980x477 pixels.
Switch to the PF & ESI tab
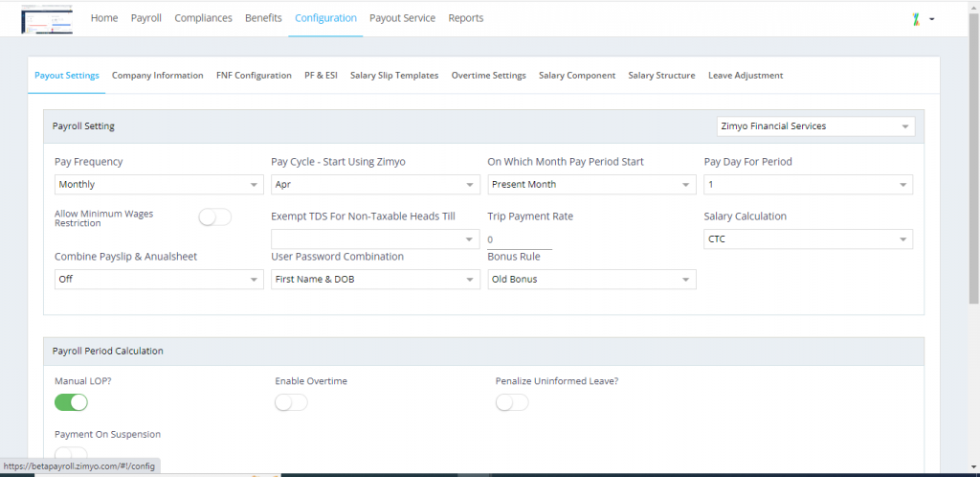pos(322,75)
